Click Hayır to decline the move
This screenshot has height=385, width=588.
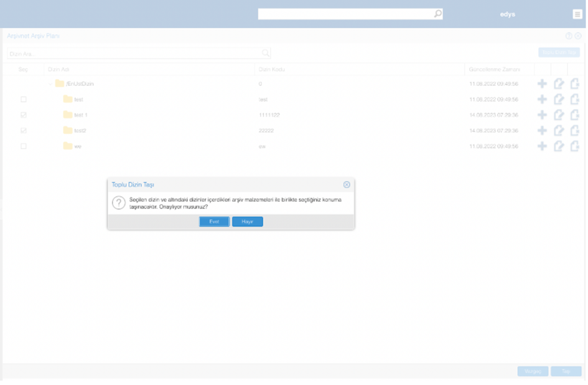pos(247,222)
